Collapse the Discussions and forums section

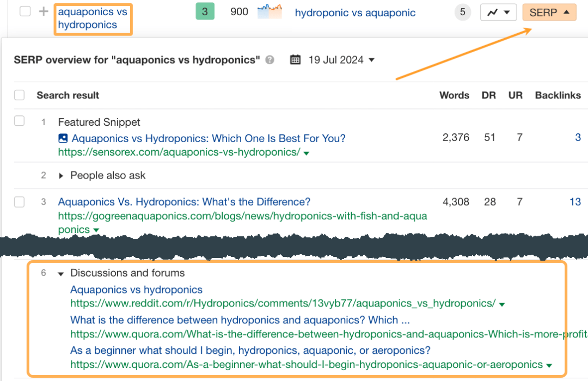coord(60,273)
